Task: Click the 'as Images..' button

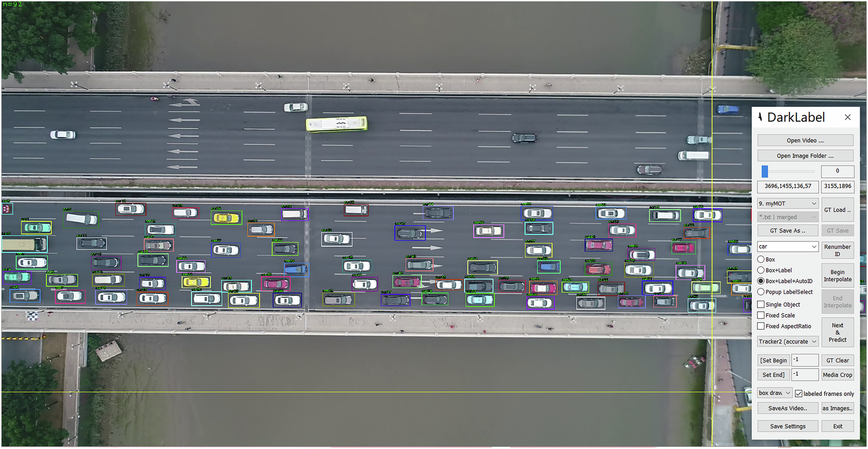Action: (x=837, y=408)
